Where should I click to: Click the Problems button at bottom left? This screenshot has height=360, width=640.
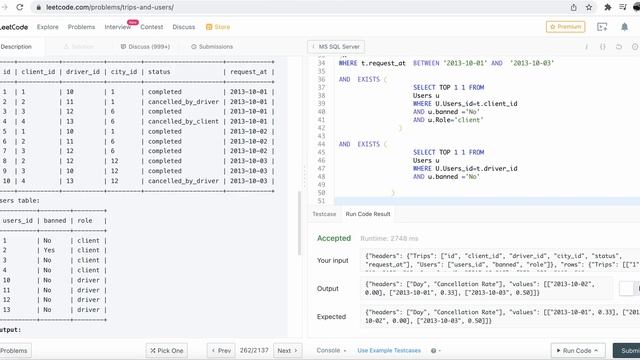pyautogui.click(x=15, y=351)
